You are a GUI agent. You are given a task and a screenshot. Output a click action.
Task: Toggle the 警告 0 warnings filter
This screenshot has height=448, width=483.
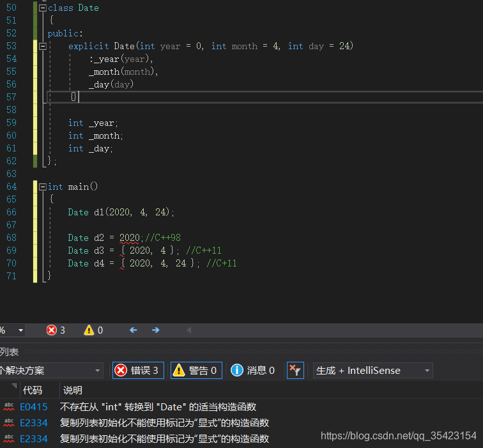click(x=196, y=371)
